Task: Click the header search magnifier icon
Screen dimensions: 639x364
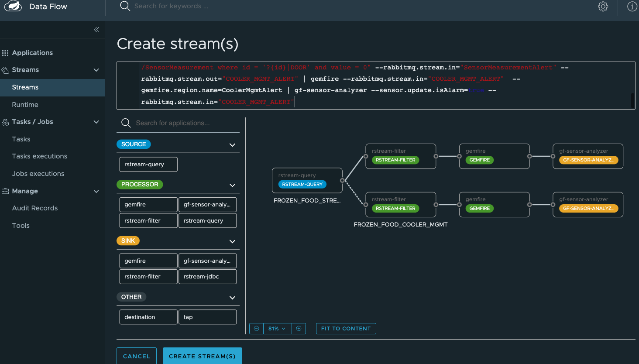Action: pos(125,6)
